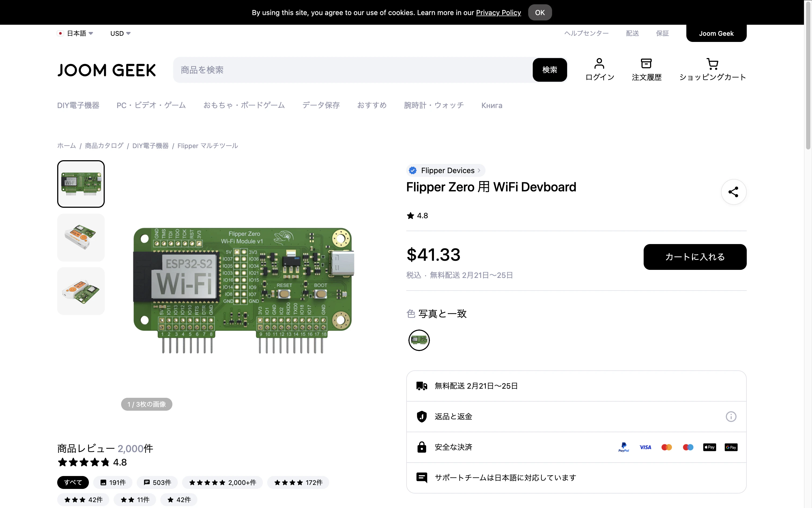Image resolution: width=812 pixels, height=508 pixels.
Task: Open 腕時計・ウォッチ category
Action: click(x=434, y=105)
